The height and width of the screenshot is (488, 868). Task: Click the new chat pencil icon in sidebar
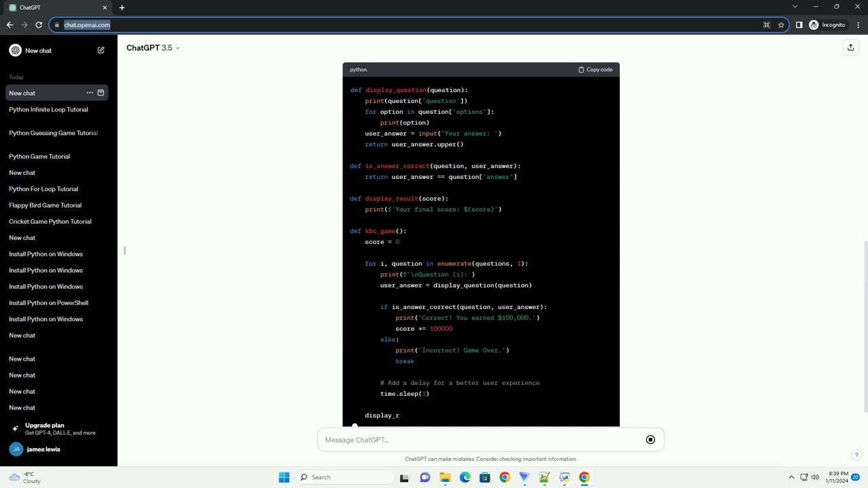[x=101, y=50]
